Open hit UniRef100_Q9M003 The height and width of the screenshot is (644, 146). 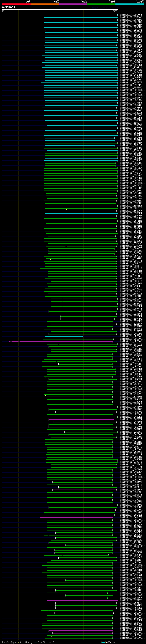point(131,17)
